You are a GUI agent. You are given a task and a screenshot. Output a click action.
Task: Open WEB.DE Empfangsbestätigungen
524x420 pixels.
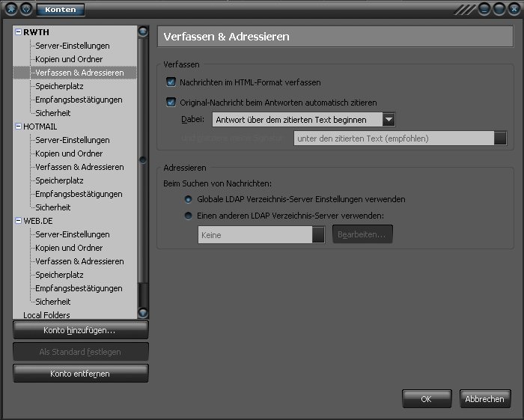tap(79, 288)
